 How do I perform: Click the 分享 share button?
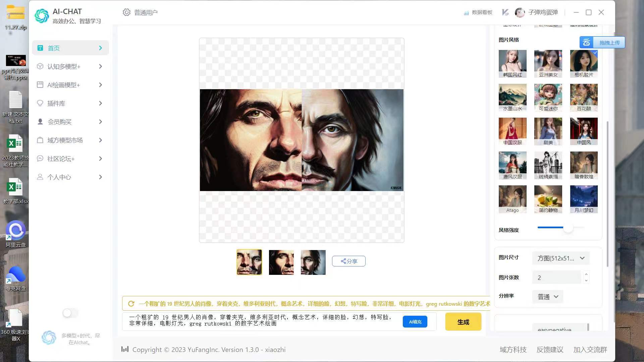tap(348, 261)
